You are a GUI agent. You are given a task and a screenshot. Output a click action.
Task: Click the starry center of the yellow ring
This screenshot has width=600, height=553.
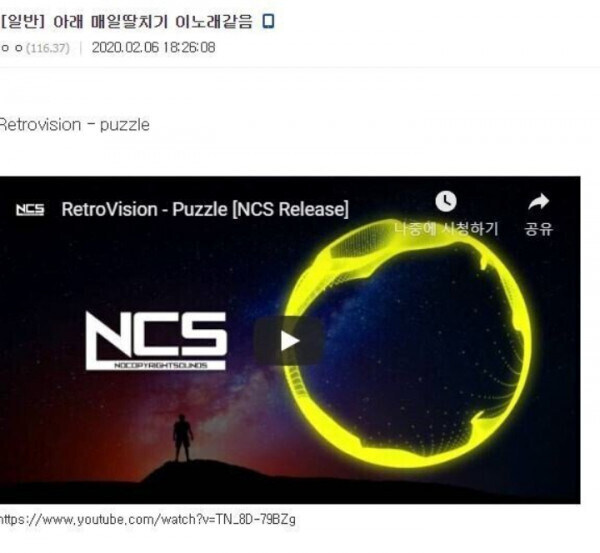point(411,344)
